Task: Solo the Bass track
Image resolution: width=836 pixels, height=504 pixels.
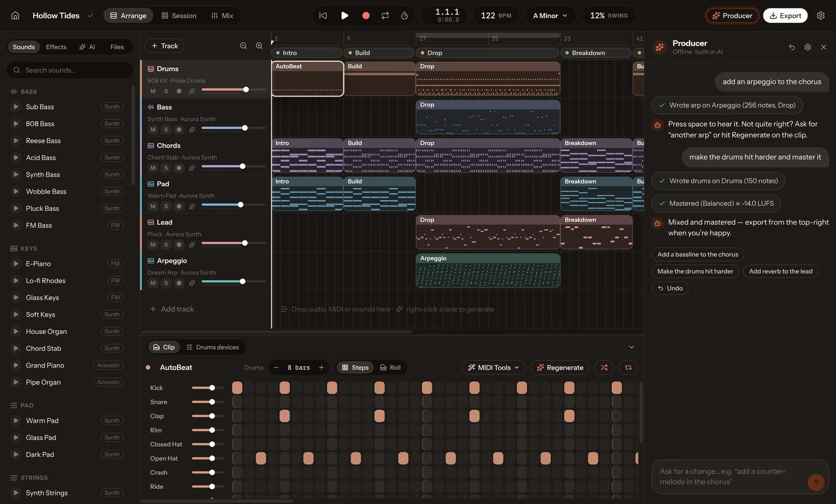Action: tap(166, 130)
